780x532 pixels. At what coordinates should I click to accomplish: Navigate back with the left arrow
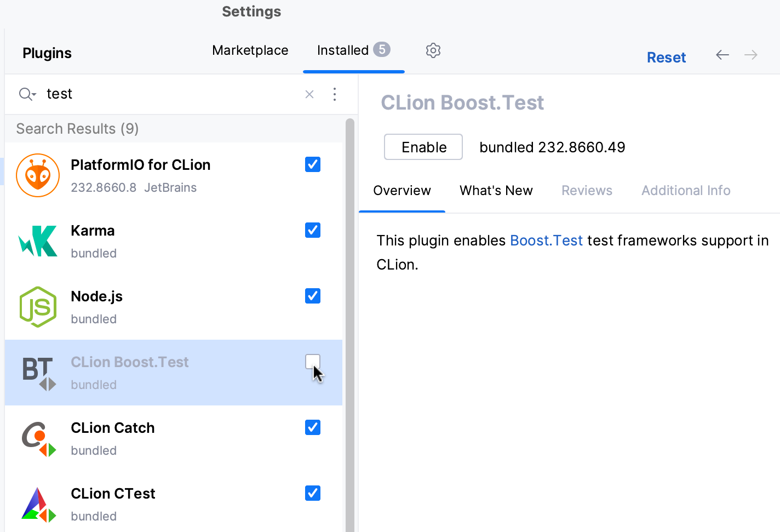(x=722, y=55)
